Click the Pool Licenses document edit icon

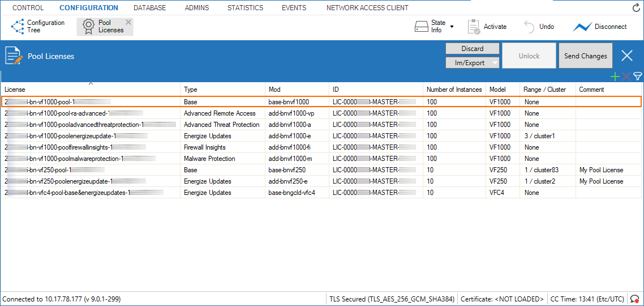(x=12, y=56)
